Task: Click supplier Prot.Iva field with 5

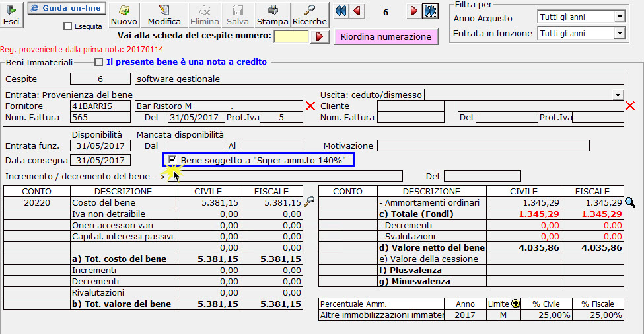Action: [x=281, y=118]
